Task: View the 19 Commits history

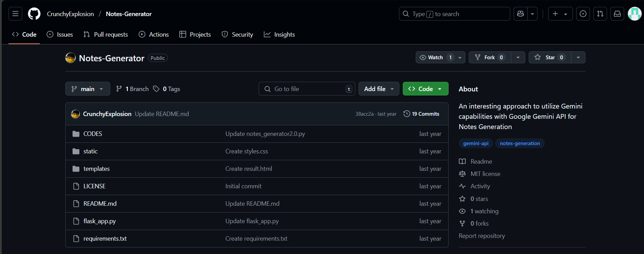Action: 421,114
